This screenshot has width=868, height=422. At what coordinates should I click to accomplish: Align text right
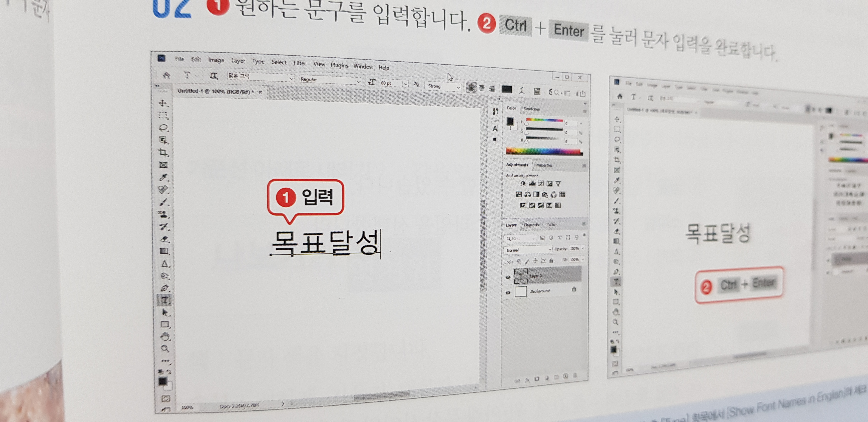pyautogui.click(x=492, y=89)
